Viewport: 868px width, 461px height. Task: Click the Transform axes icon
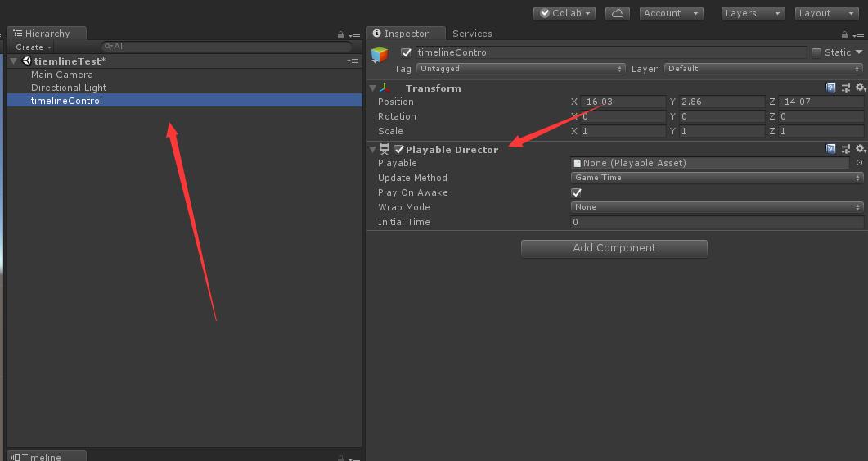(x=385, y=88)
